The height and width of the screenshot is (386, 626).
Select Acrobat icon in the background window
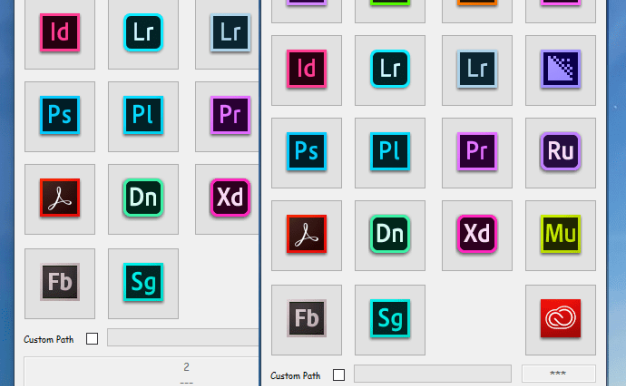(59, 199)
